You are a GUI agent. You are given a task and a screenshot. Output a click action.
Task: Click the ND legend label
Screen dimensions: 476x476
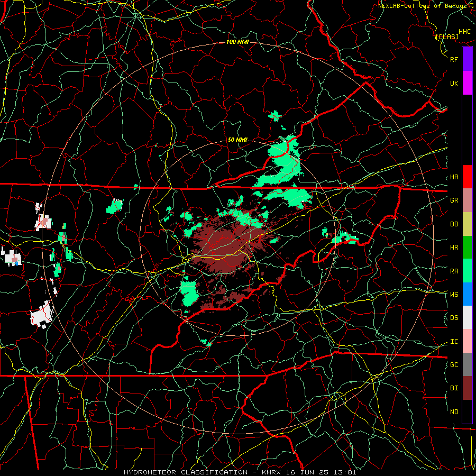[x=454, y=412]
